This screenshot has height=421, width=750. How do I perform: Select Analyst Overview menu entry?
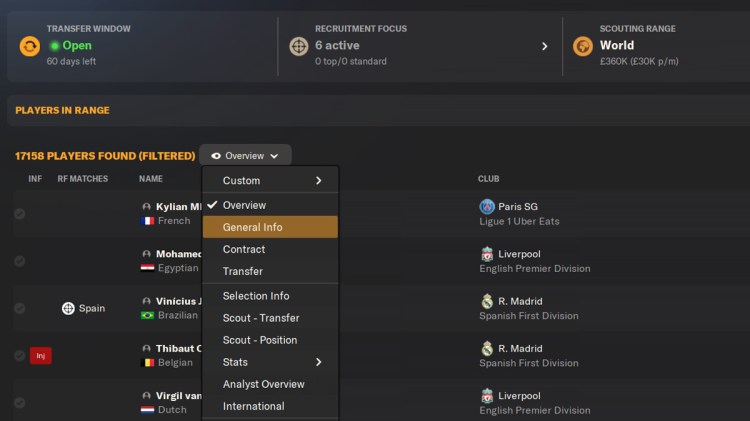click(x=263, y=384)
